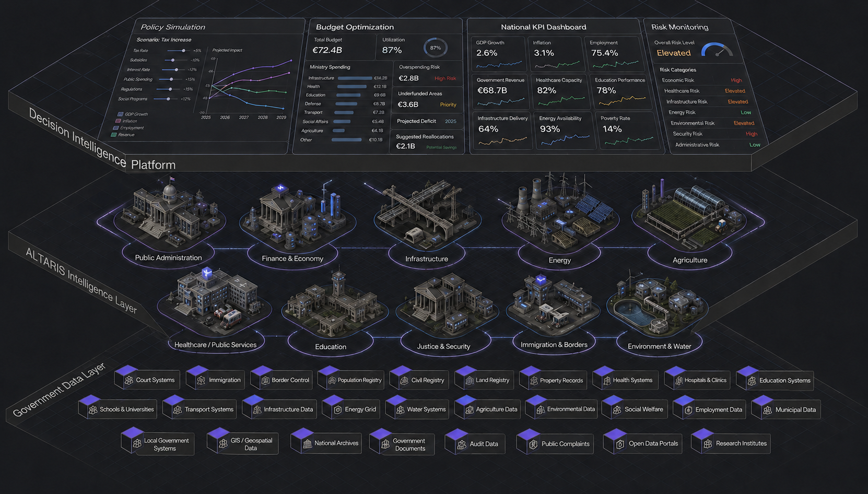Toggle the Employment legend entry
This screenshot has height=494, width=868.
pyautogui.click(x=128, y=127)
